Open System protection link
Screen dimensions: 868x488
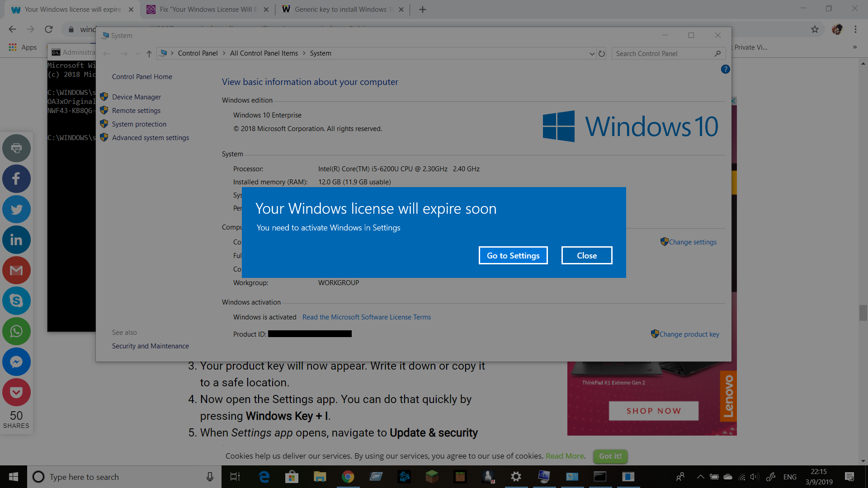tap(139, 124)
